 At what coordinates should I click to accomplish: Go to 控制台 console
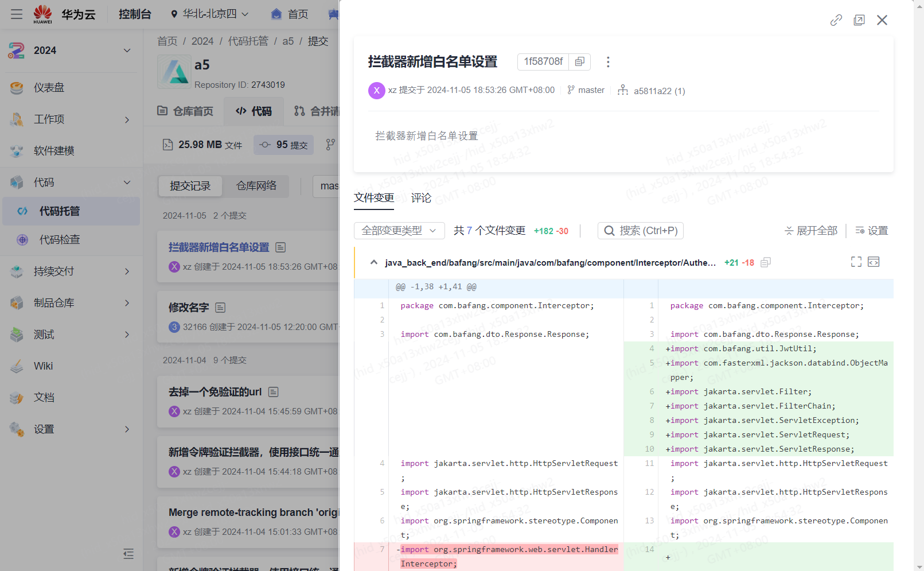135,14
